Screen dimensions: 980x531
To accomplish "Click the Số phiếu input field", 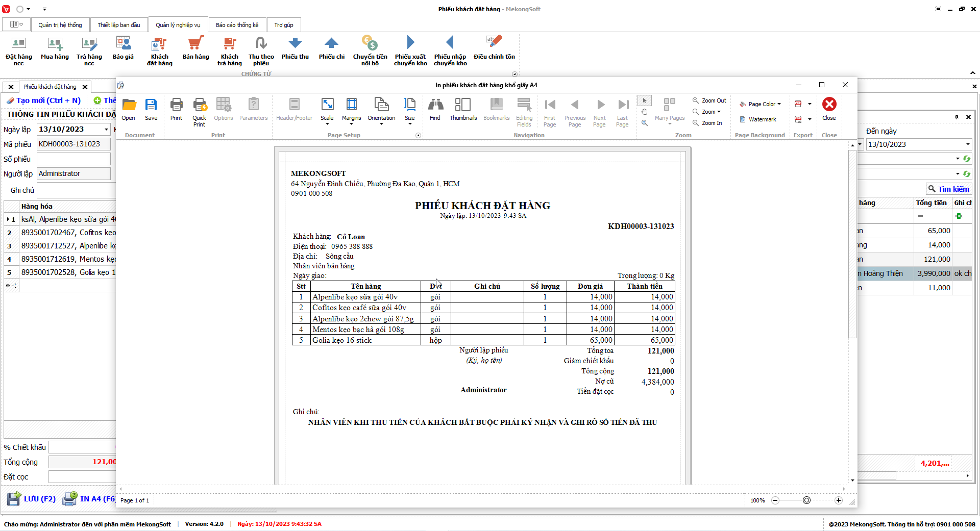I will [73, 159].
